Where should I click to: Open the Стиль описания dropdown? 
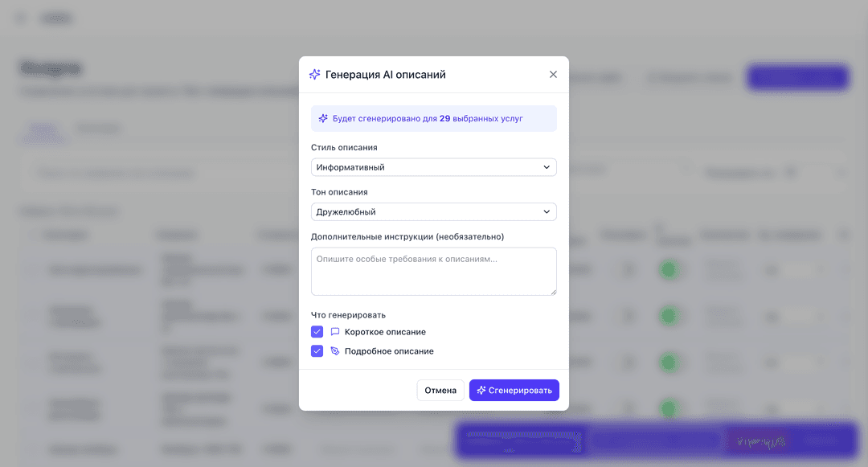[434, 166]
